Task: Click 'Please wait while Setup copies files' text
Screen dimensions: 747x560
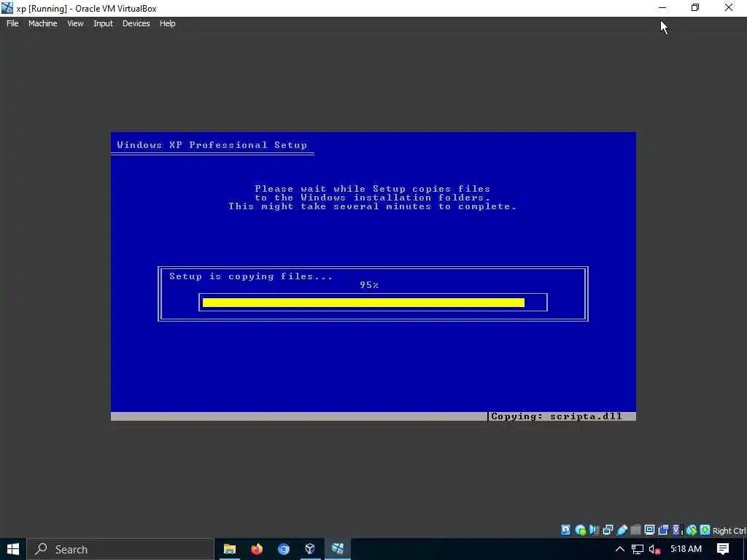Action: click(373, 189)
